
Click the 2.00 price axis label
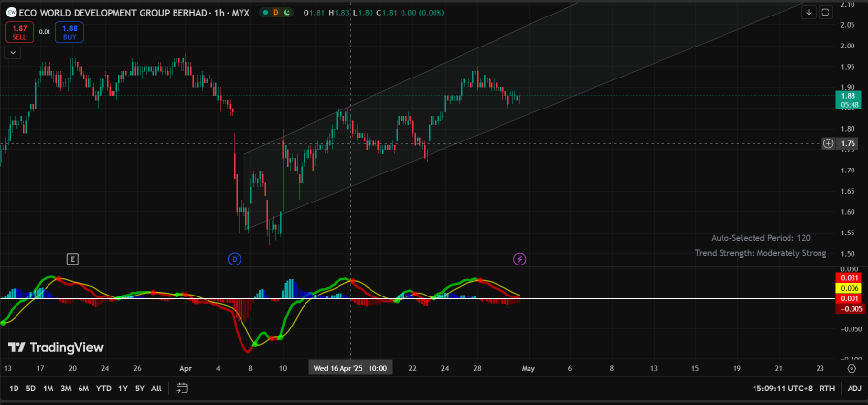click(847, 46)
